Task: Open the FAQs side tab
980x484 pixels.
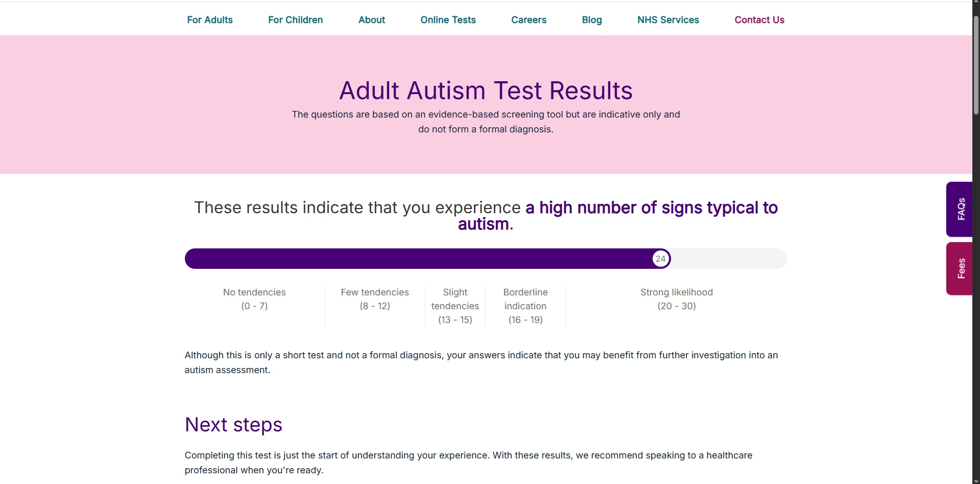Action: click(x=960, y=209)
